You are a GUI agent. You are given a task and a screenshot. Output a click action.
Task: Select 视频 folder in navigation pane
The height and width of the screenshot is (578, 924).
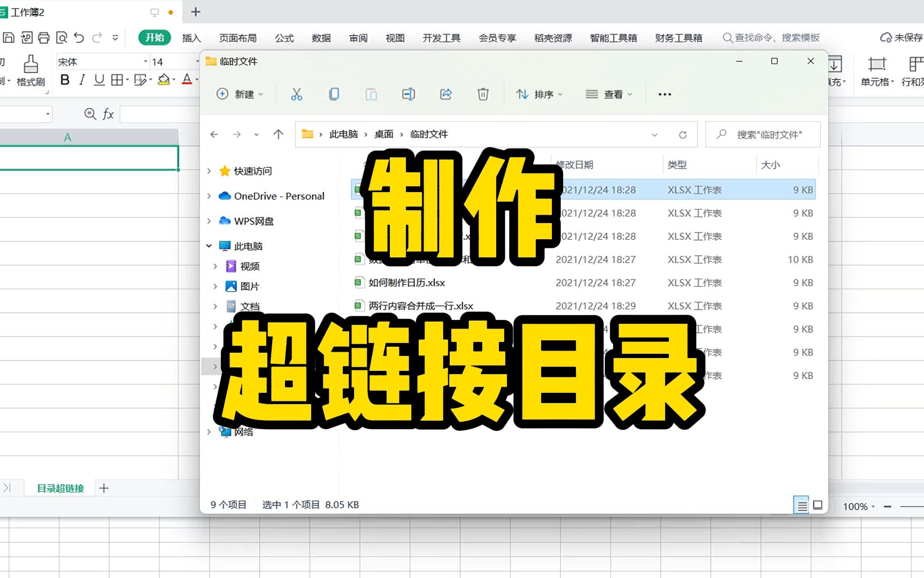[x=250, y=266]
